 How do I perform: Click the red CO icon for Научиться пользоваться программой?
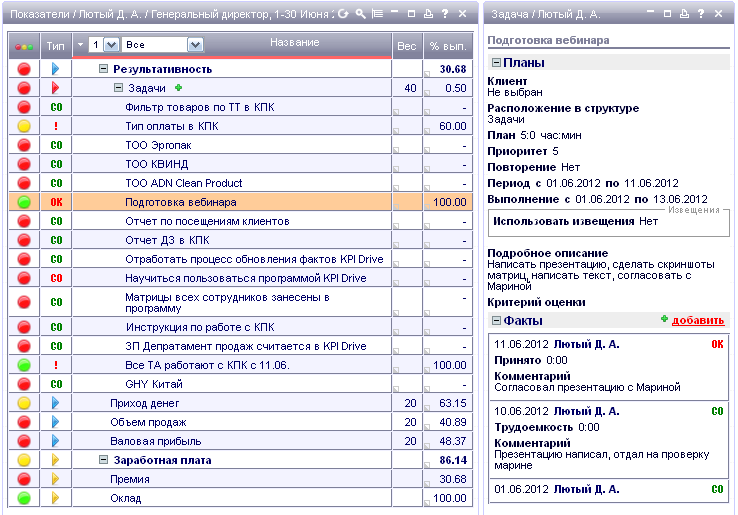[56, 278]
